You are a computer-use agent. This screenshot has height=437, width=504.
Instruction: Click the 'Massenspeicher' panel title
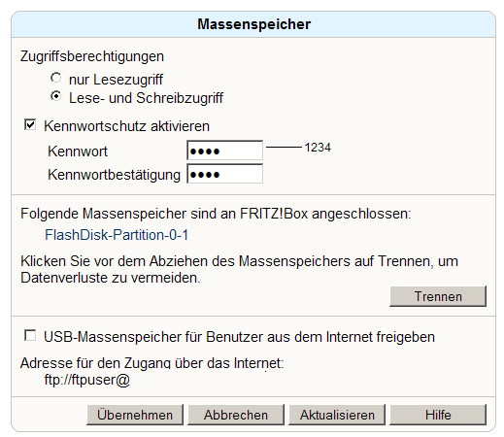tap(254, 24)
